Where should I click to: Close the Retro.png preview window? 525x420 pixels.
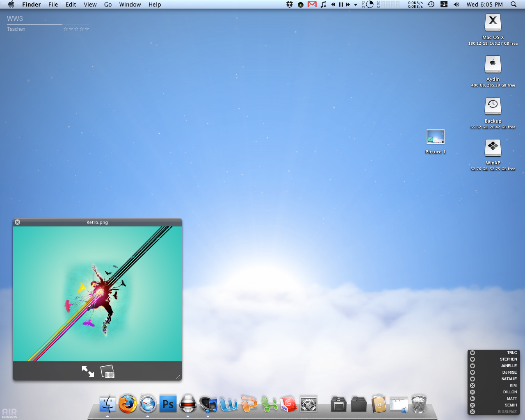click(17, 222)
